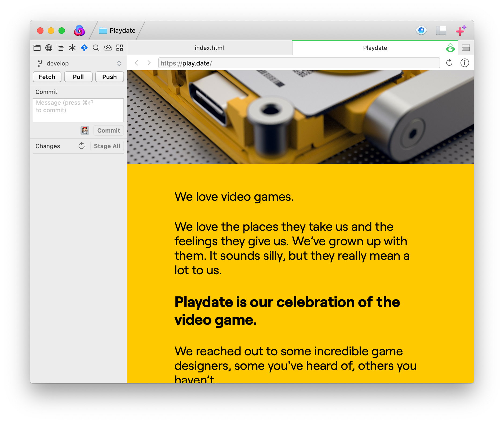Click the Nova app logo icon
The image size is (504, 423).
point(79,30)
